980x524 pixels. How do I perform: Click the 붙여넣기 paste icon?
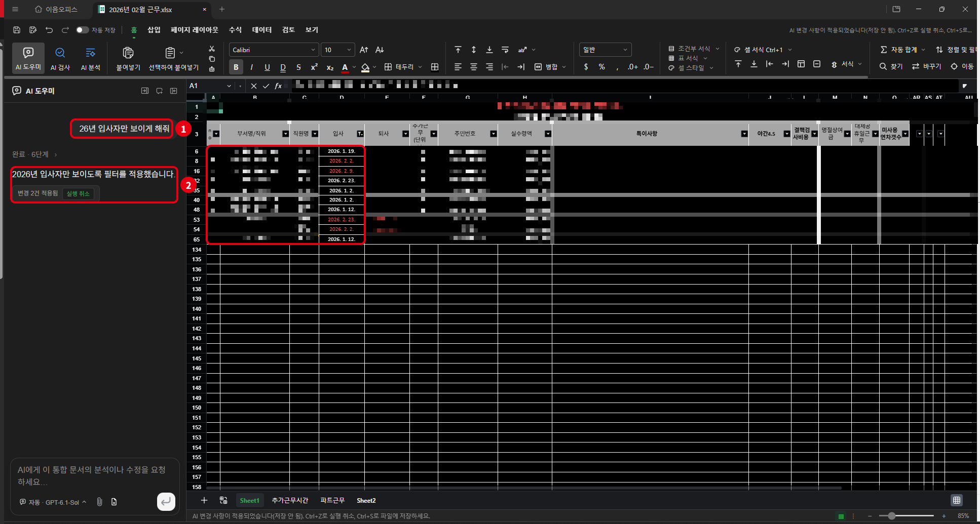tap(128, 53)
